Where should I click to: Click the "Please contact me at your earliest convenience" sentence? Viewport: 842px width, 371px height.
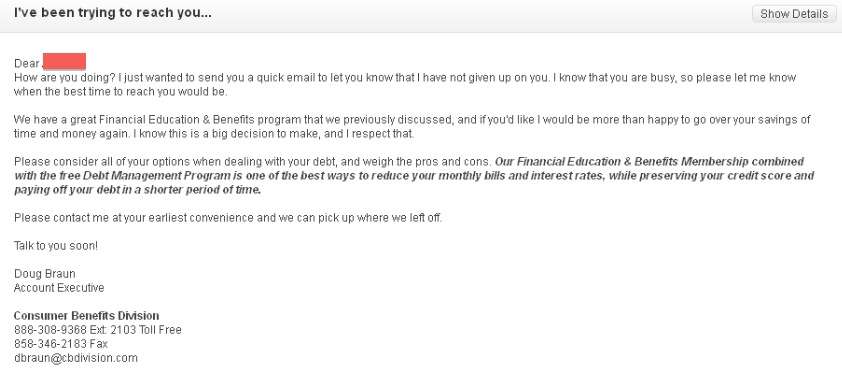click(228, 218)
